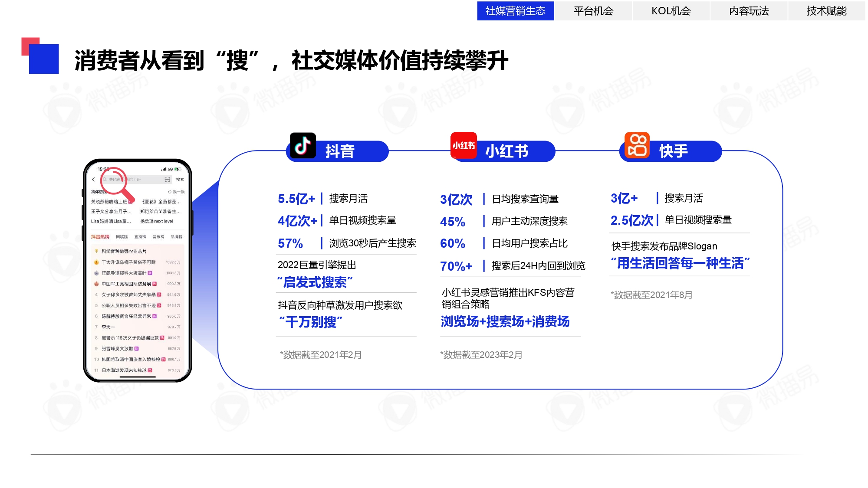Image resolution: width=868 pixels, height=488 pixels.
Task: Switch to the KOL机会 tab
Action: 671,11
